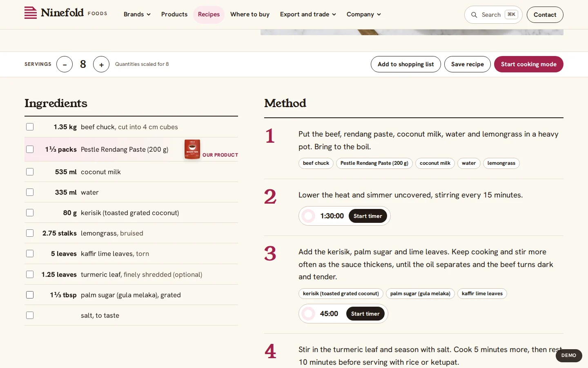Screen dimensions: 588x368
Task: Start cooking mode
Action: pyautogui.click(x=528, y=64)
